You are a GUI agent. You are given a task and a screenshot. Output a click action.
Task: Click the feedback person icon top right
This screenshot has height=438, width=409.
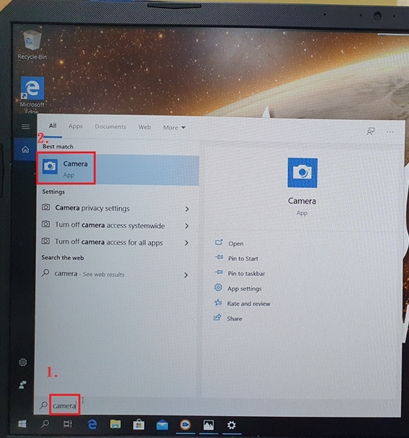pos(370,132)
